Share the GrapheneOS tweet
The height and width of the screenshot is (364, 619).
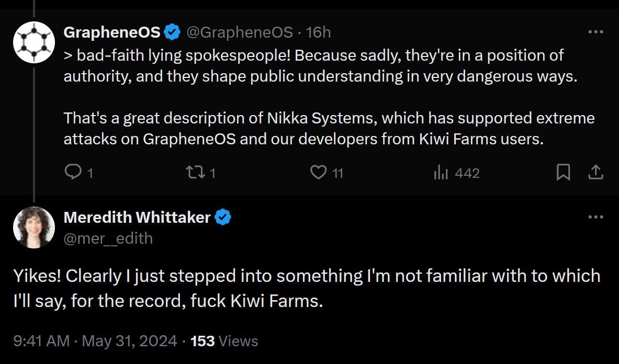coord(596,172)
